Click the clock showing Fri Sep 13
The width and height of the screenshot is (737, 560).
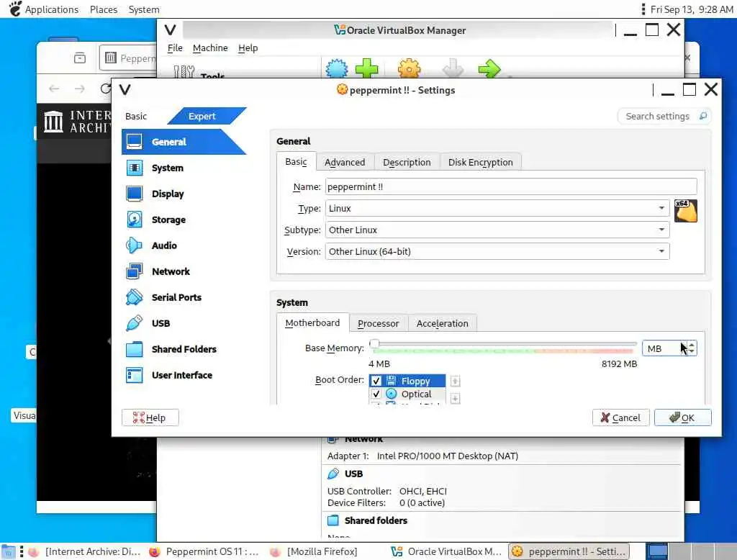[x=692, y=9]
